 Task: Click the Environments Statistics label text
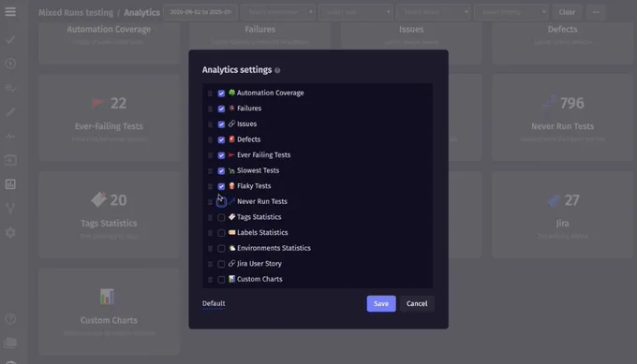[x=274, y=248]
